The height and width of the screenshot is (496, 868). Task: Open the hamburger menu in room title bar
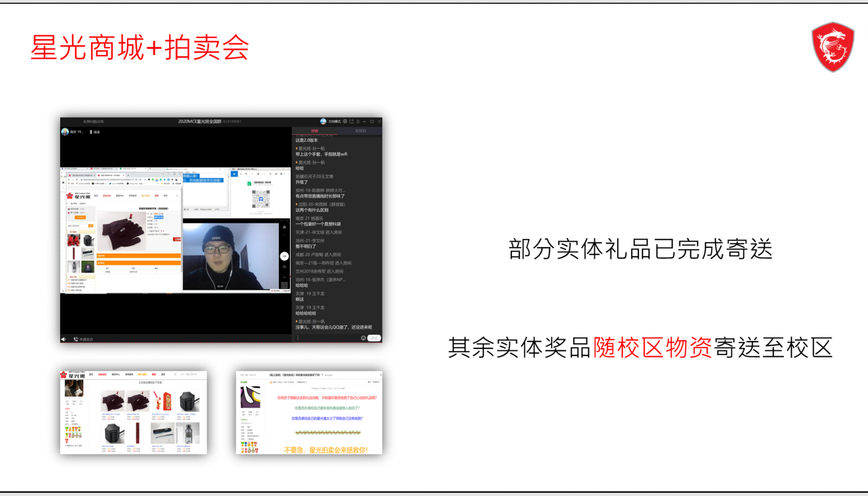click(358, 121)
